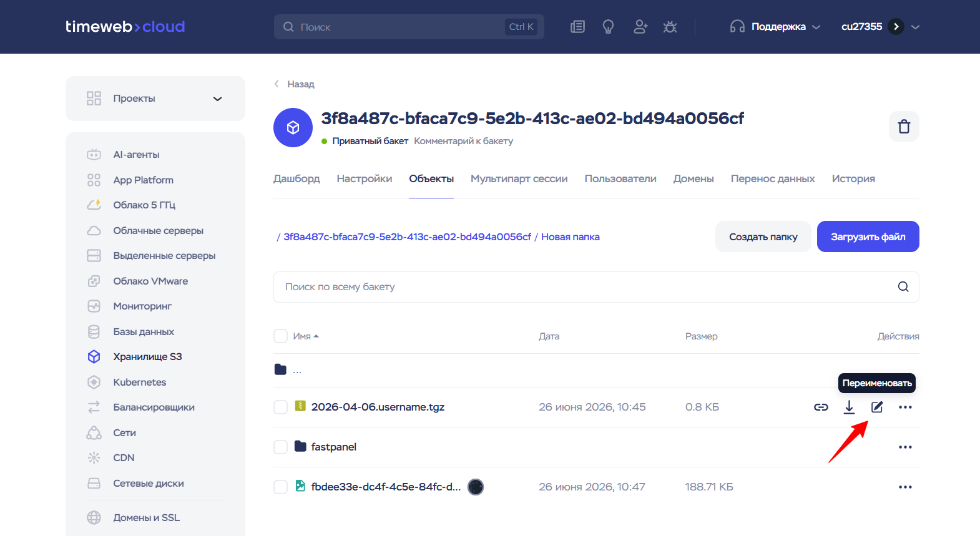Open the news document icon in header
Screen dimensions: 980x536
pyautogui.click(x=577, y=27)
